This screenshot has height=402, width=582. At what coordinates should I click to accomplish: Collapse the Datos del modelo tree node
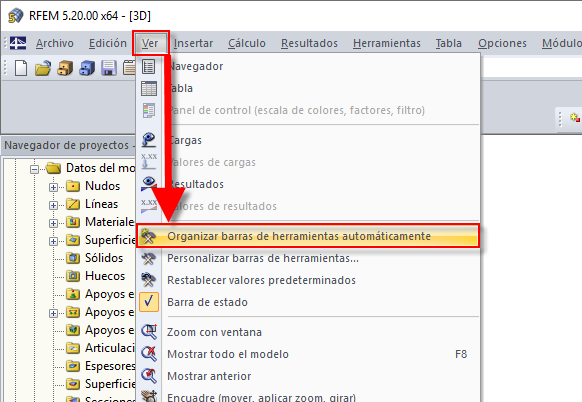[x=35, y=169]
